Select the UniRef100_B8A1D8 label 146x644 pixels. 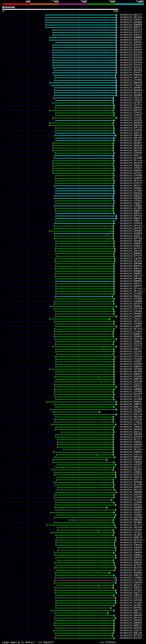(131, 90)
